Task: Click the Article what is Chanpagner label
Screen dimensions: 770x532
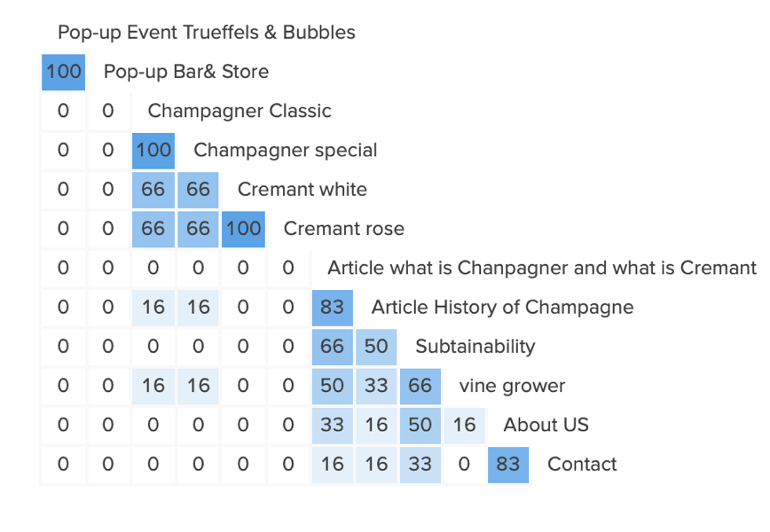Action: (541, 268)
